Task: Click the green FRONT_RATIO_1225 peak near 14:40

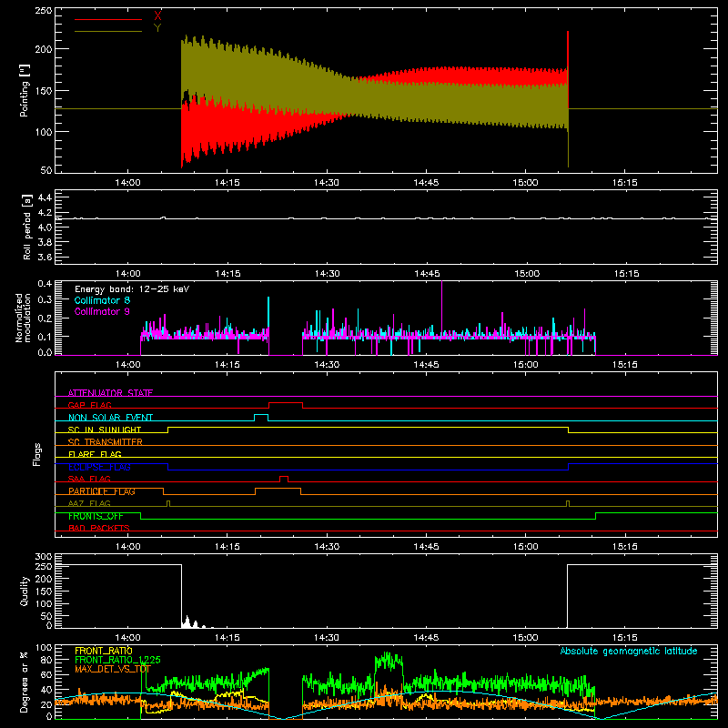Action: (389, 661)
